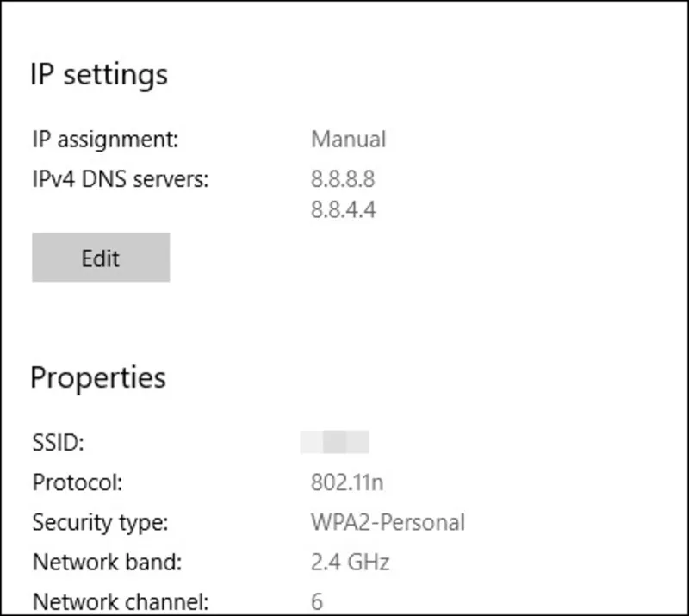Select the Security type label
This screenshot has width=689, height=616.
pos(100,522)
